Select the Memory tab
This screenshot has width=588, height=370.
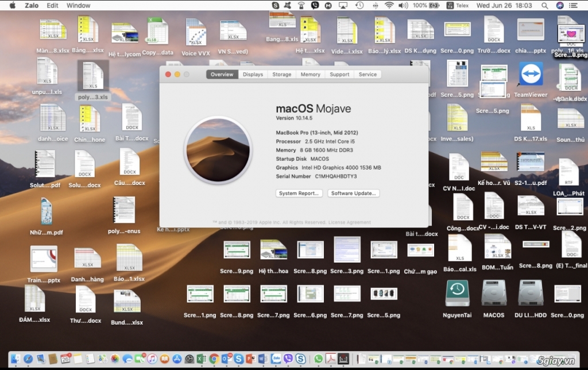point(311,74)
